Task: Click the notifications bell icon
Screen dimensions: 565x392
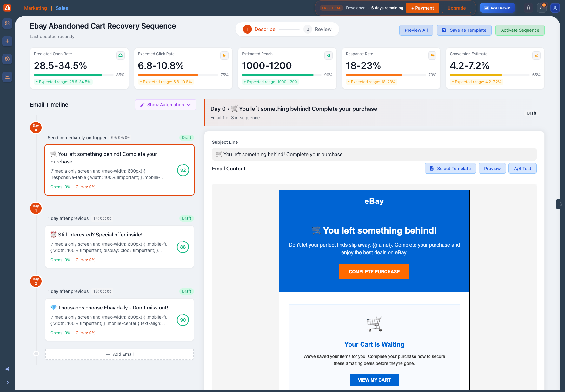Action: coord(542,8)
